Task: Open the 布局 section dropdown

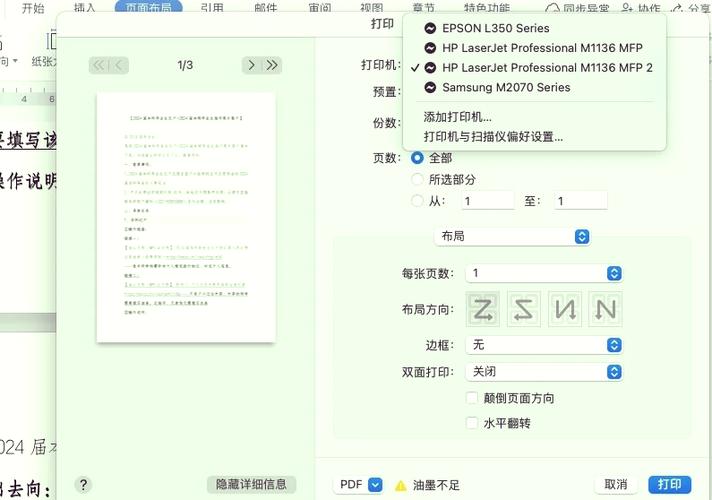Action: coord(512,237)
